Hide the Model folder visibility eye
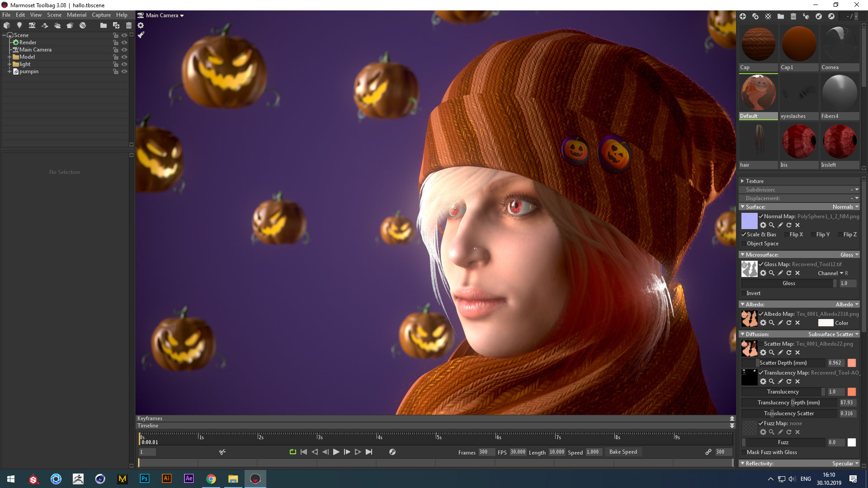 124,57
